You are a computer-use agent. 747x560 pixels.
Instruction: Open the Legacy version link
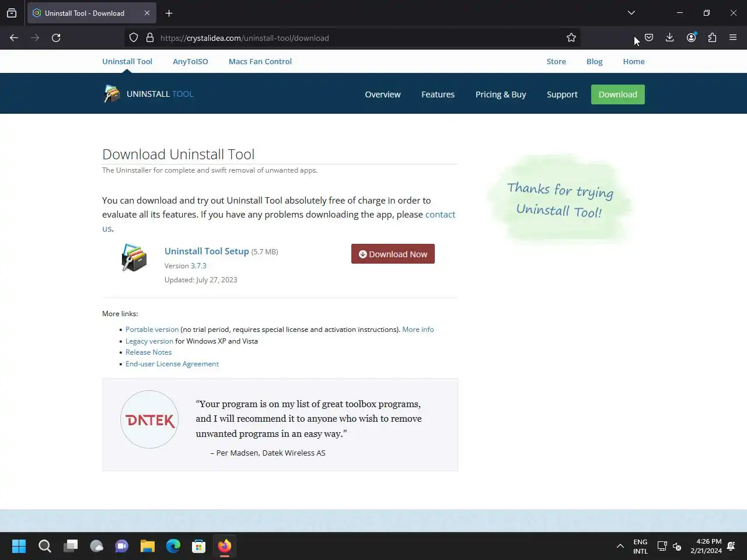(x=149, y=341)
